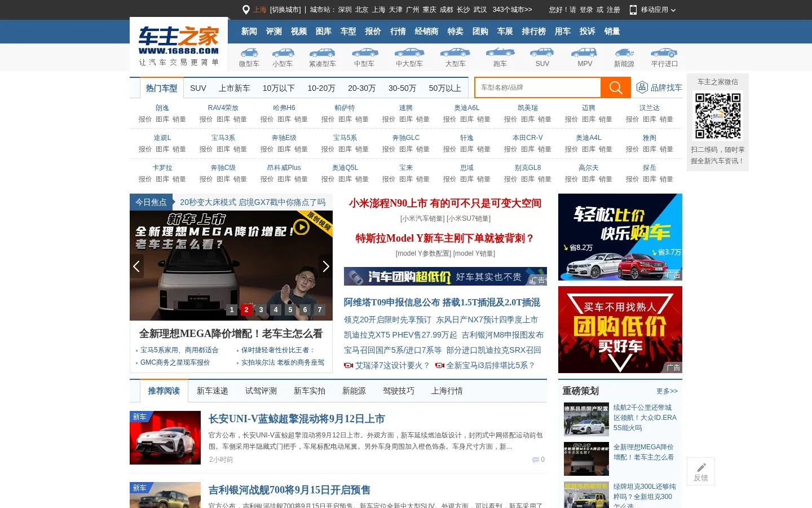Click the location pin icon
Image resolution: width=812 pixels, height=508 pixels.
246,10
